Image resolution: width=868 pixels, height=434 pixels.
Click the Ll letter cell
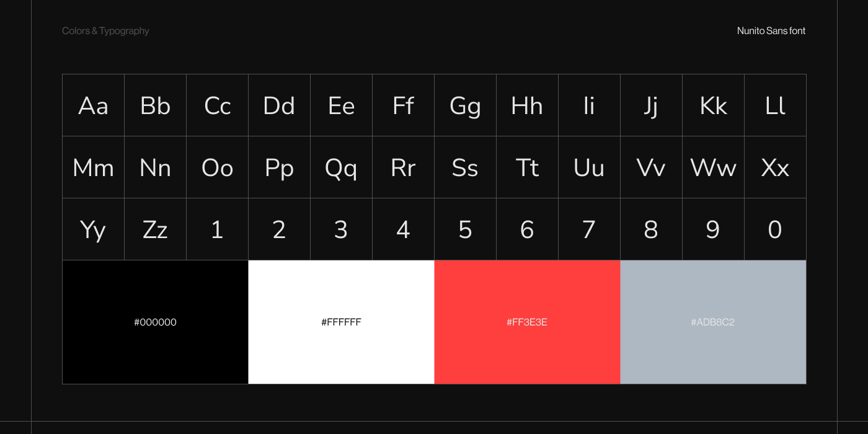775,105
